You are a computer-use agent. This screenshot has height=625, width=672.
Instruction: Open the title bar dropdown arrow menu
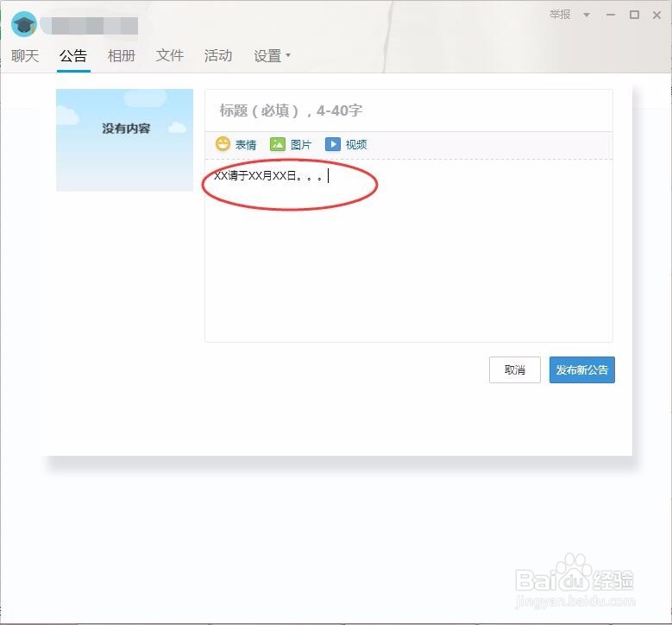(587, 15)
